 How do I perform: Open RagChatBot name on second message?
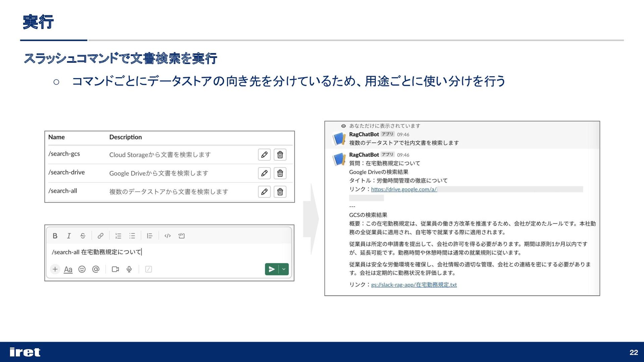point(364,155)
